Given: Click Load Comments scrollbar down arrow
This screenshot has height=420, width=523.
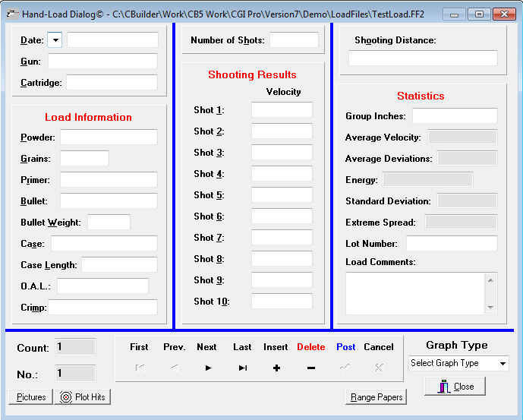Looking at the screenshot, I should (490, 307).
